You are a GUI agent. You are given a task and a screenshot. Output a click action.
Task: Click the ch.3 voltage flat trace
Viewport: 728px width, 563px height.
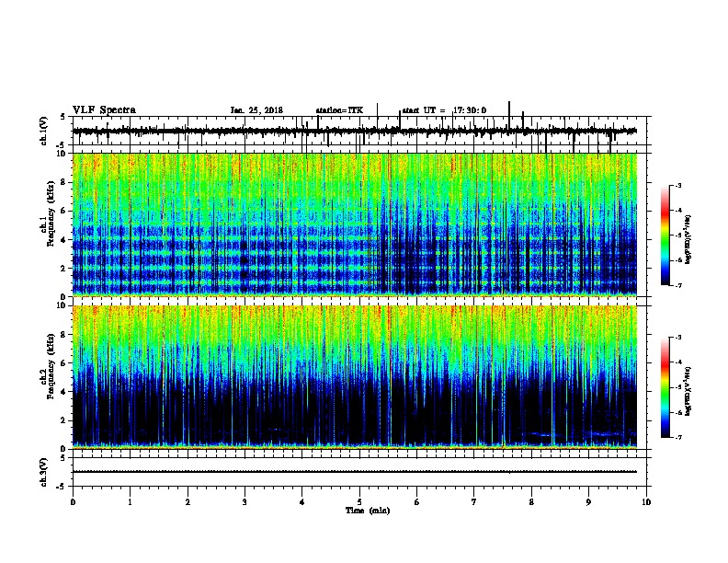(355, 472)
